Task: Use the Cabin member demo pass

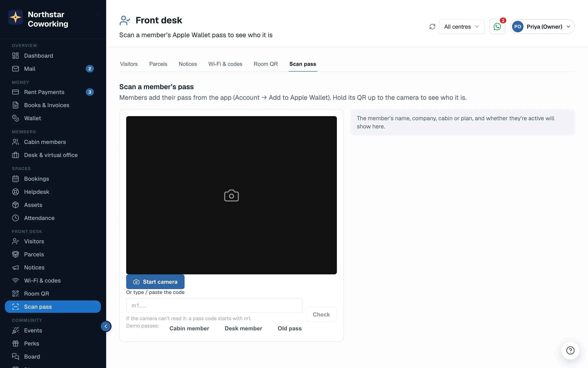Action: tap(189, 328)
